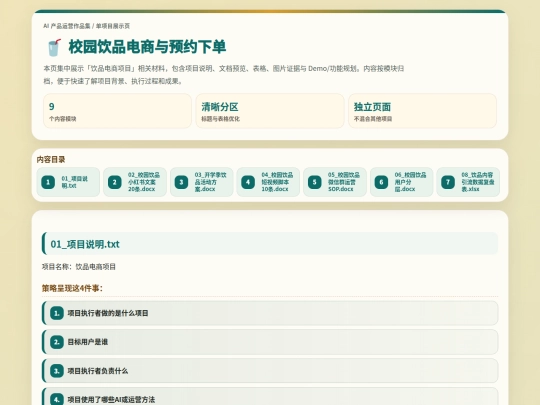Jump to 03_开学季饮品活动方案.docx
The width and height of the screenshot is (540, 405).
tap(201, 182)
